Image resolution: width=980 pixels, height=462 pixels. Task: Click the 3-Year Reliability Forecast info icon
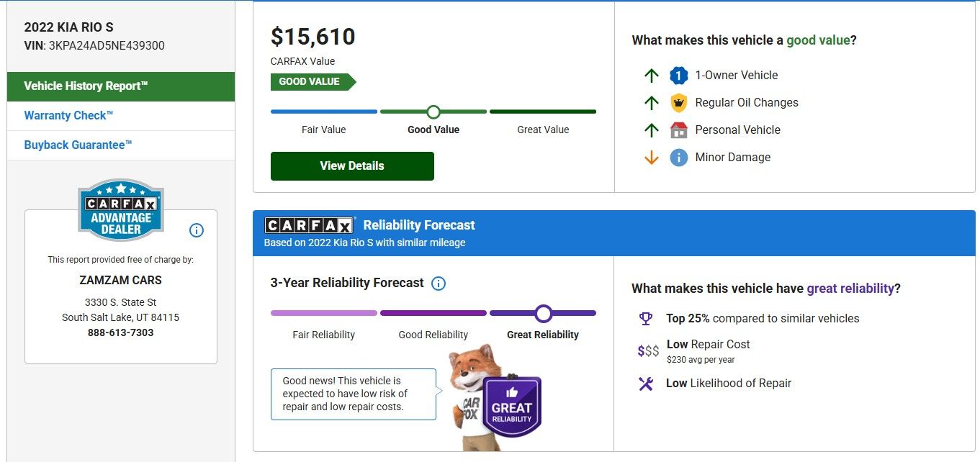(438, 284)
